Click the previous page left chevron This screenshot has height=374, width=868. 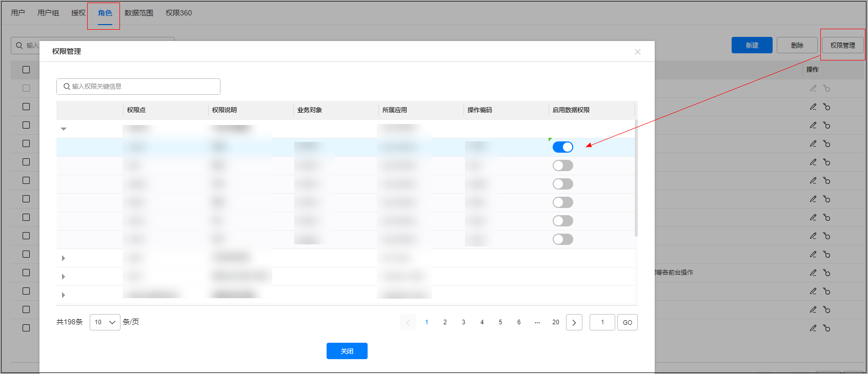(408, 322)
